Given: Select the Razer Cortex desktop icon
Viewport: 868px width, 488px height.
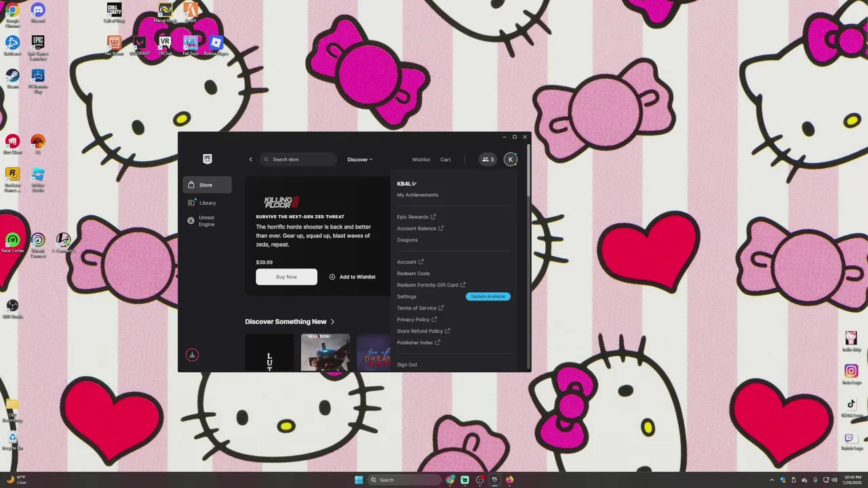Looking at the screenshot, I should tap(12, 243).
